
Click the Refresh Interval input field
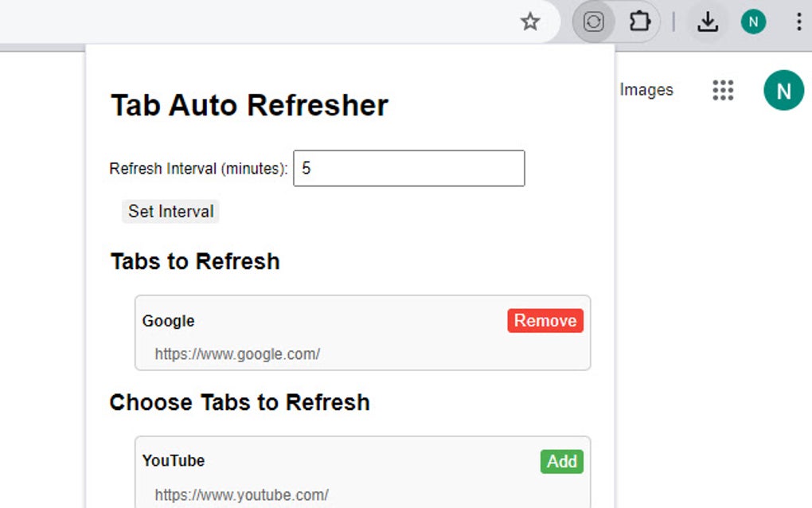pyautogui.click(x=408, y=168)
